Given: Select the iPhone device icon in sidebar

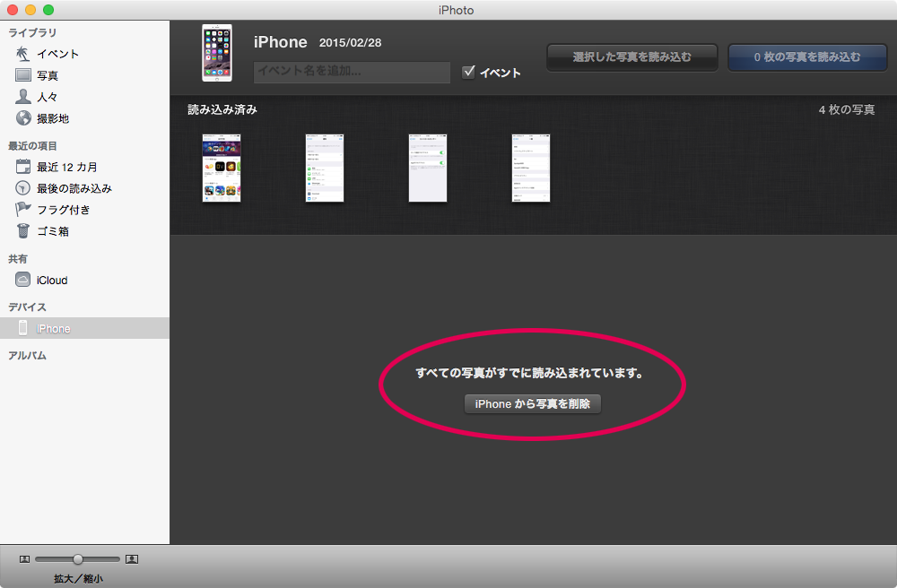Looking at the screenshot, I should [x=23, y=328].
